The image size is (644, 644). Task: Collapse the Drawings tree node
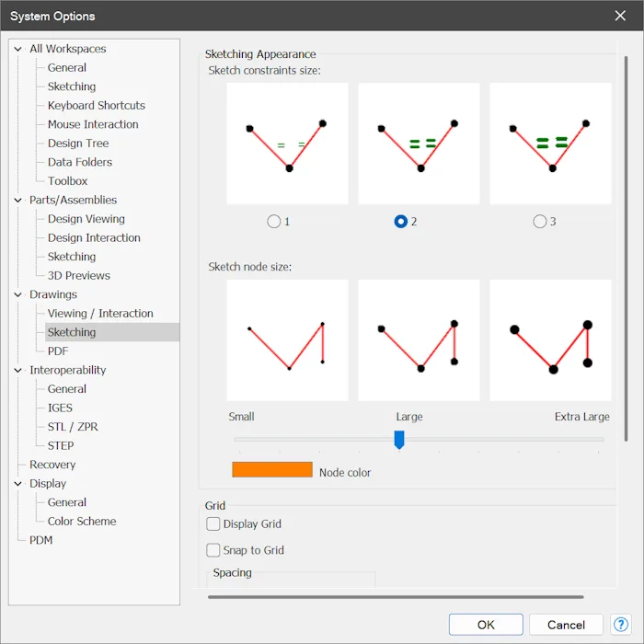coord(17,294)
